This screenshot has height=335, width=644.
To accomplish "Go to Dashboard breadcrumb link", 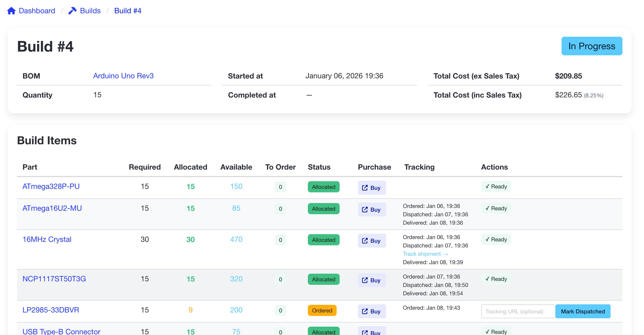I will pos(37,11).
